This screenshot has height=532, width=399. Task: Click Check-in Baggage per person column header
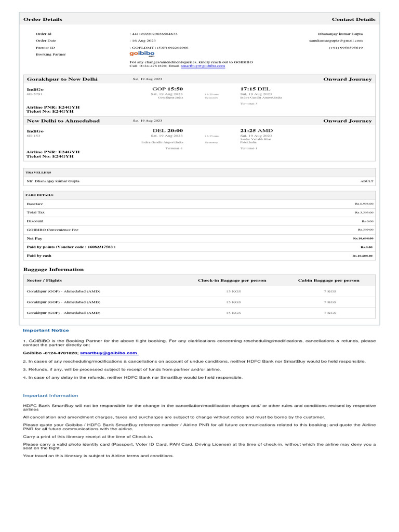pos(232,281)
